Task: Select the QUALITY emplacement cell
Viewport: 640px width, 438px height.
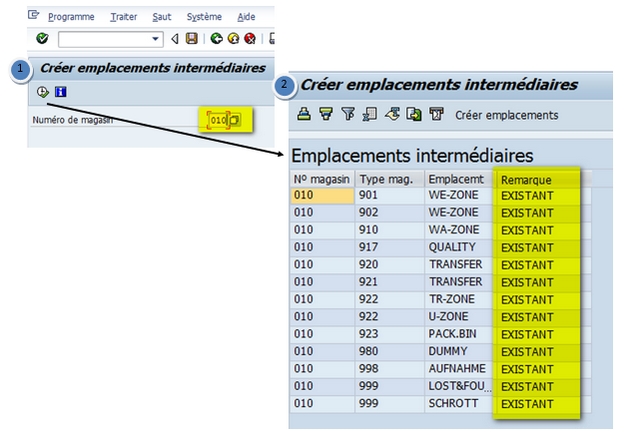Action: [456, 248]
